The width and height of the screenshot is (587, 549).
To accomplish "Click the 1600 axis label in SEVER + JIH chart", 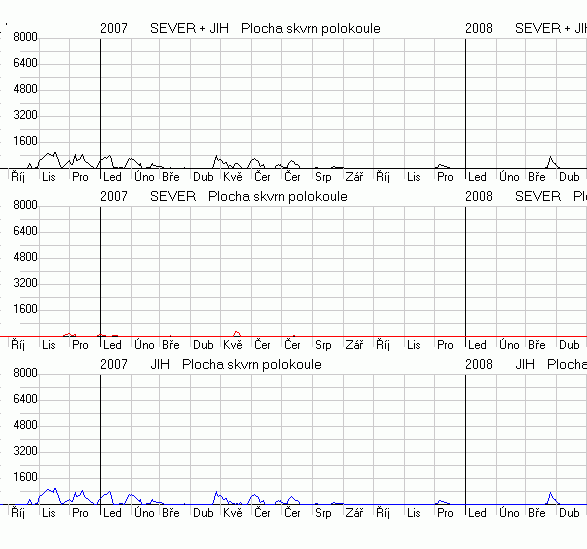I will pos(25,141).
